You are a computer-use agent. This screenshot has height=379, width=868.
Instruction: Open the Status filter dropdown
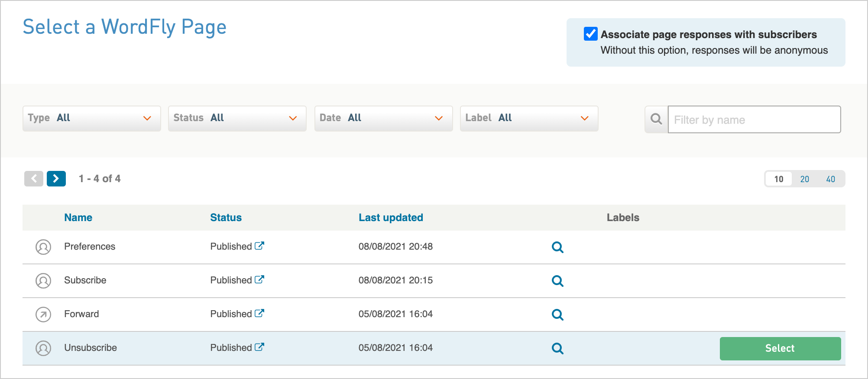[x=237, y=118]
